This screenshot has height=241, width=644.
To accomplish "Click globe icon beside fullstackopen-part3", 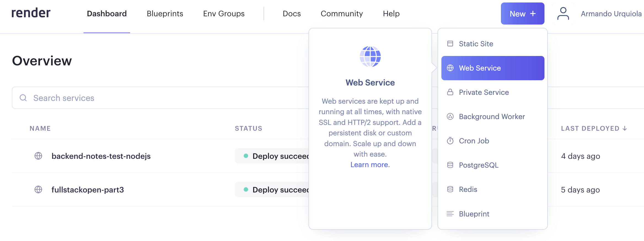I will pos(38,189).
